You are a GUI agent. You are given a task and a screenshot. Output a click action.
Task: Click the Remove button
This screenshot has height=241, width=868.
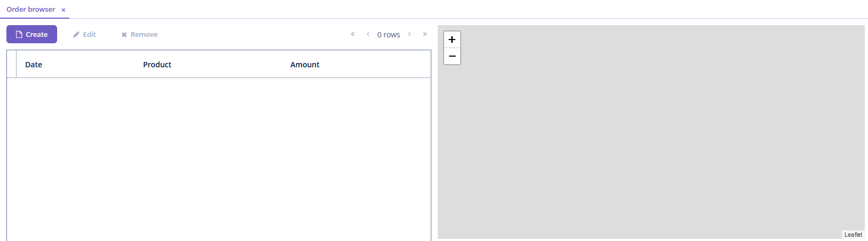(x=139, y=34)
